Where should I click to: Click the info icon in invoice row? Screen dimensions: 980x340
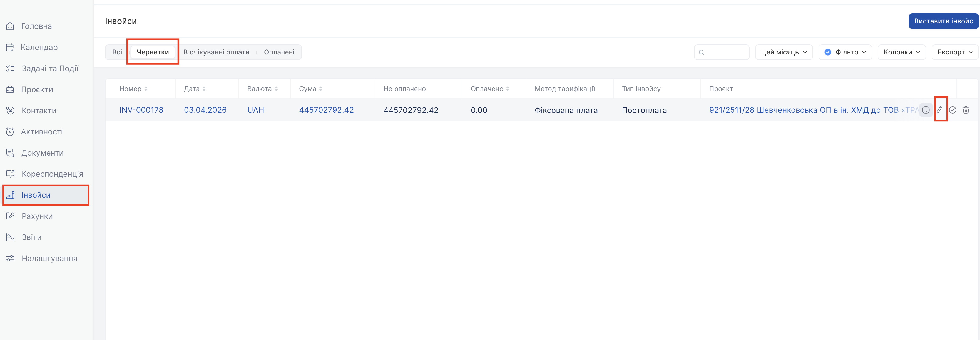(x=926, y=110)
